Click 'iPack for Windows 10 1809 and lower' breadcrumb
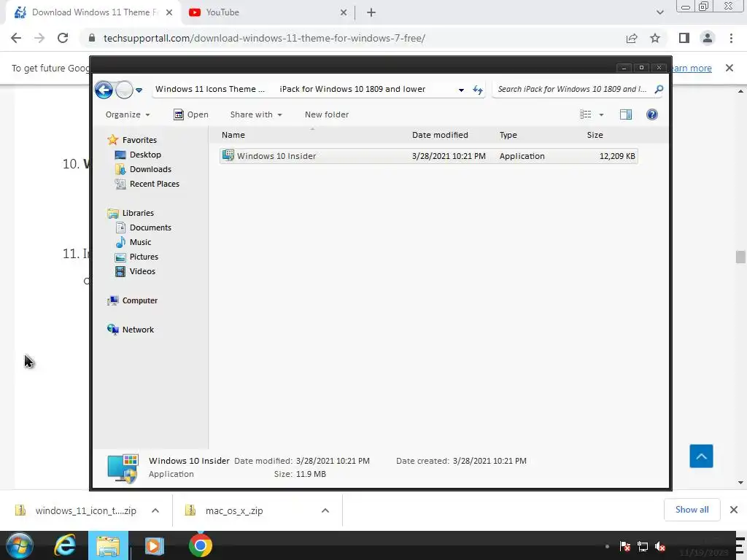Image resolution: width=747 pixels, height=560 pixels. [352, 89]
